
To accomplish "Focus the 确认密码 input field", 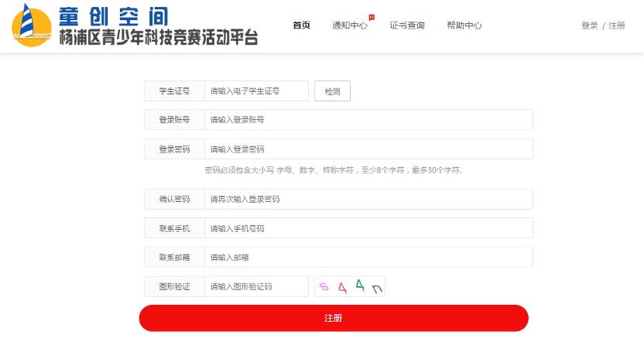I will pyautogui.click(x=368, y=199).
